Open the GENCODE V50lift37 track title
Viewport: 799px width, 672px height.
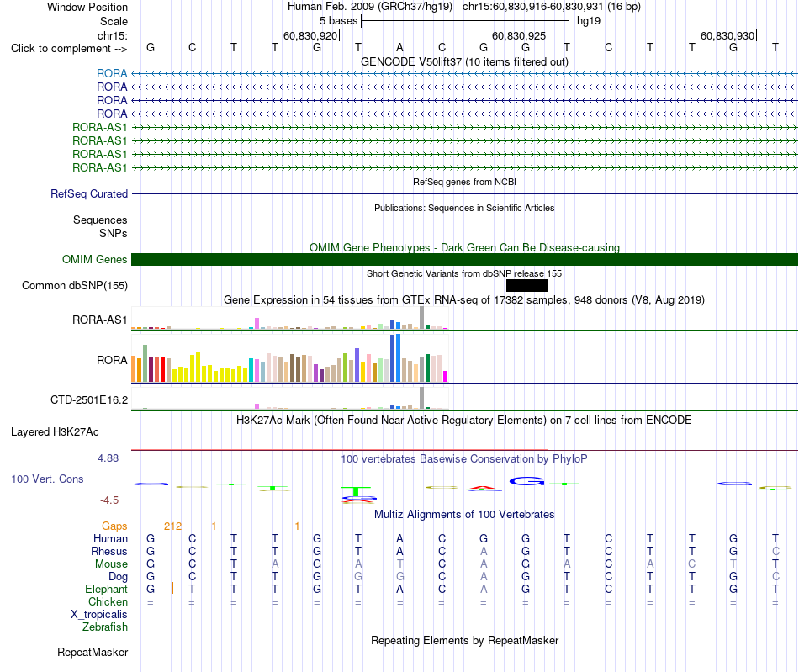(464, 61)
